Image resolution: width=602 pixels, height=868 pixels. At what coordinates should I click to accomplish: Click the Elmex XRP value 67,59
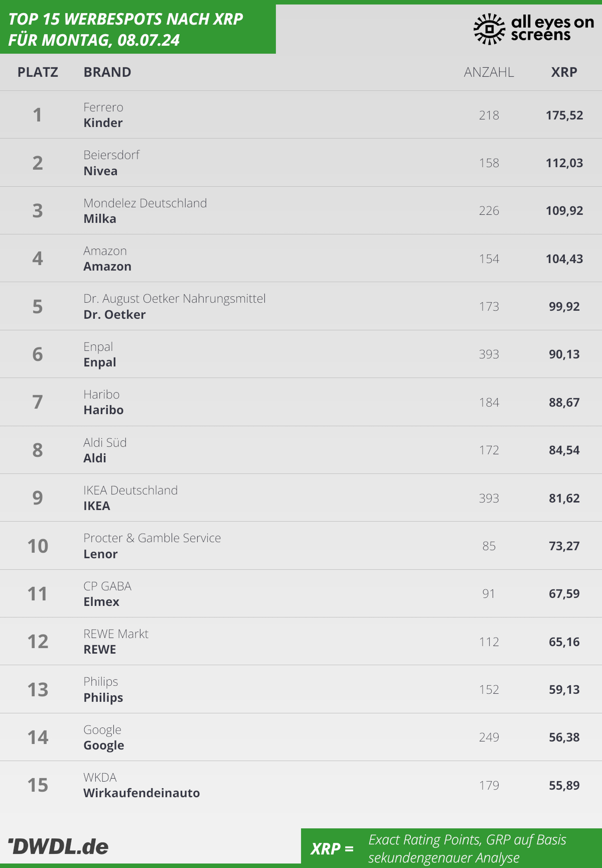pyautogui.click(x=564, y=593)
